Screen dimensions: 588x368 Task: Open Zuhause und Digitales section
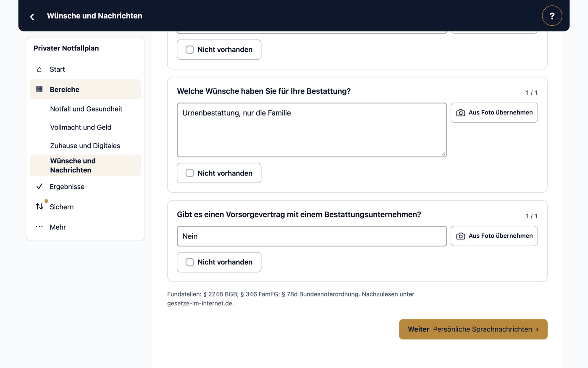point(85,146)
